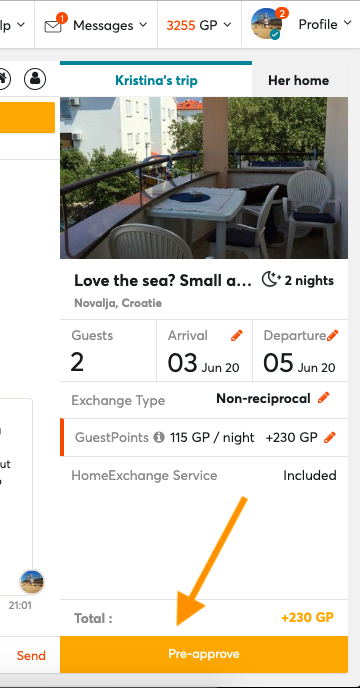Edit the Exchange Type pencil icon
The height and width of the screenshot is (688, 360).
(324, 398)
